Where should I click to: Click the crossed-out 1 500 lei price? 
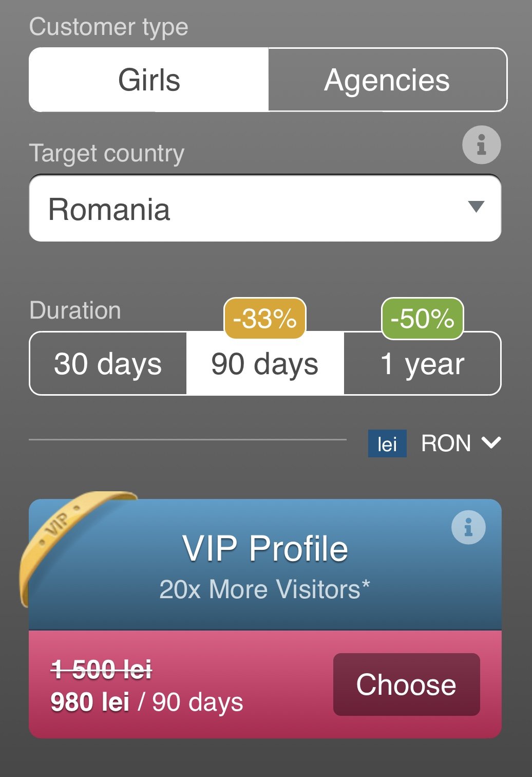(102, 670)
